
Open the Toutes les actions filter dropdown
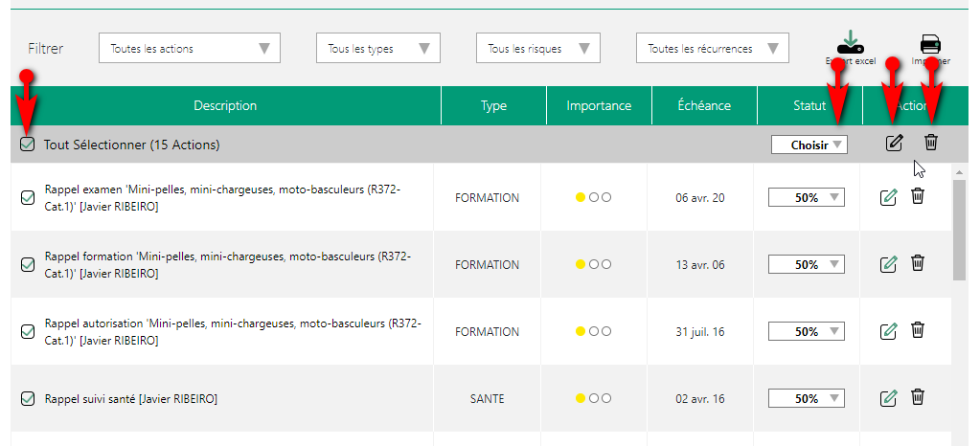[190, 48]
